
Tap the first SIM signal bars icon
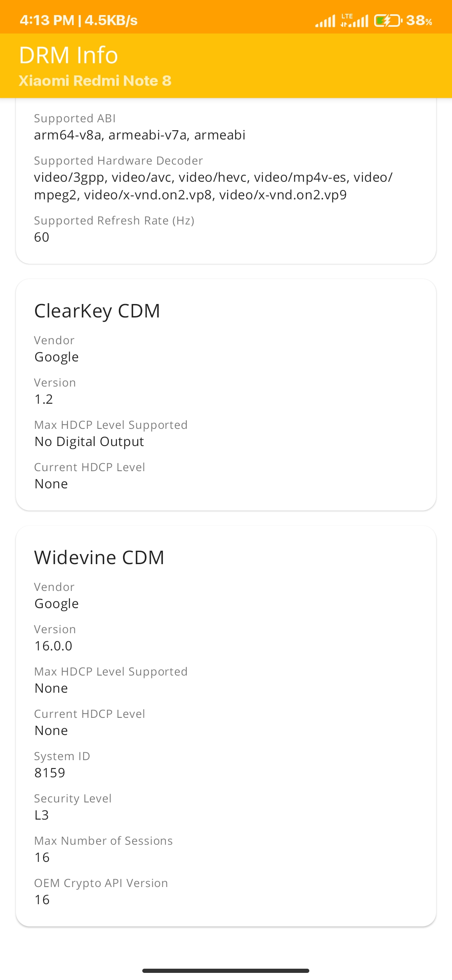click(x=325, y=21)
